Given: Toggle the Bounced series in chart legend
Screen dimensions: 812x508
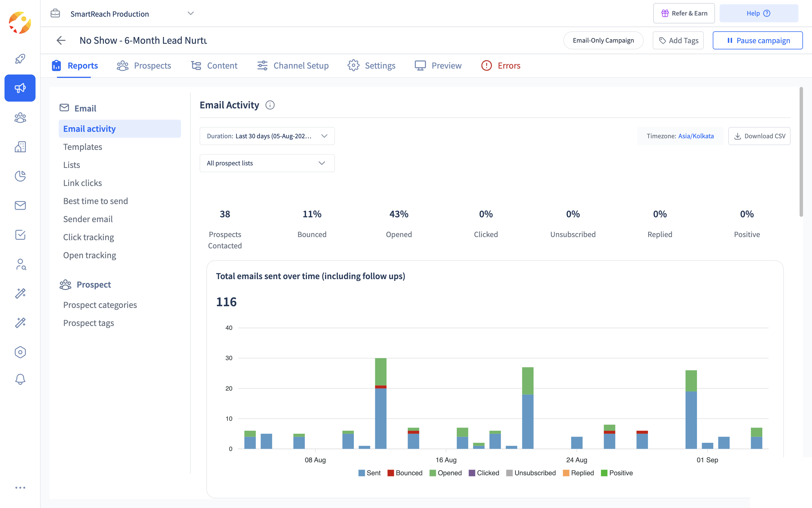Looking at the screenshot, I should 405,473.
